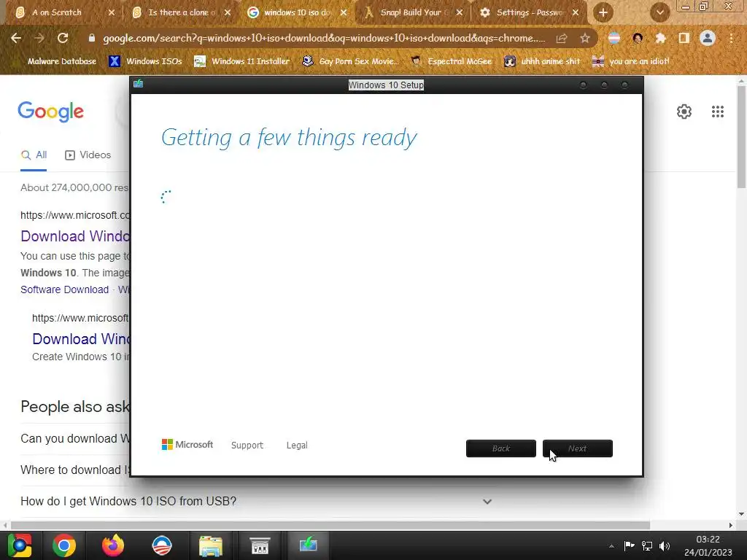The width and height of the screenshot is (747, 560).
Task: Share this page icon in address bar
Action: click(562, 38)
